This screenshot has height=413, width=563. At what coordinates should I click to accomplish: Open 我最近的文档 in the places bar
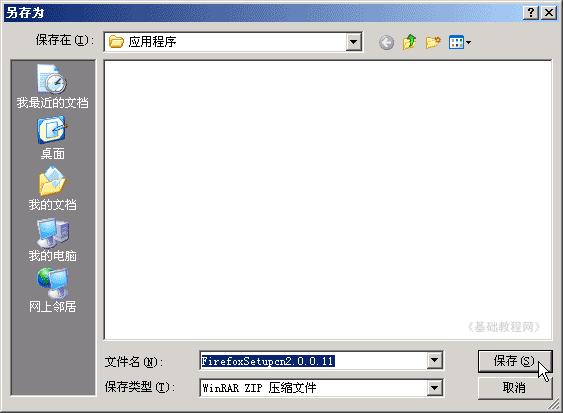click(x=52, y=87)
